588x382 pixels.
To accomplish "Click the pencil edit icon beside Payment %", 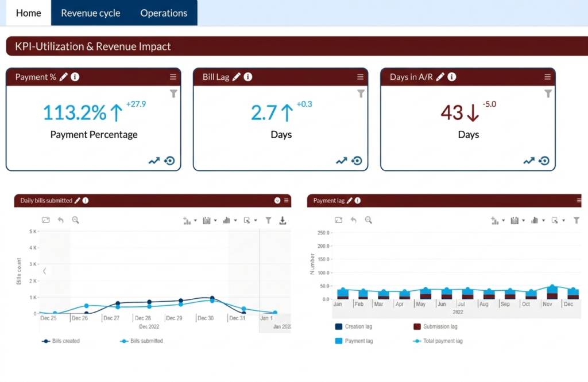I will 64,77.
